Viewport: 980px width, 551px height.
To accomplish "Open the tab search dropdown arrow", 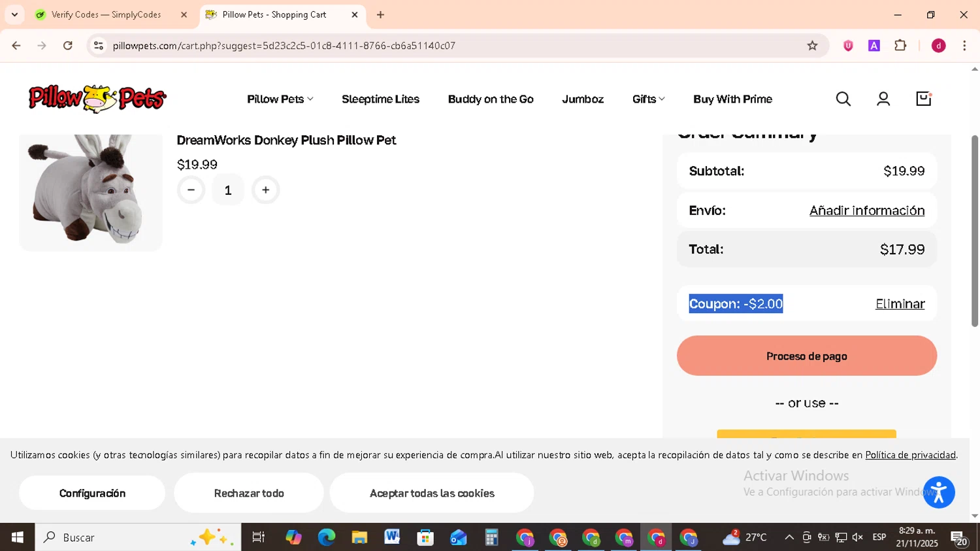I will coord(14,14).
